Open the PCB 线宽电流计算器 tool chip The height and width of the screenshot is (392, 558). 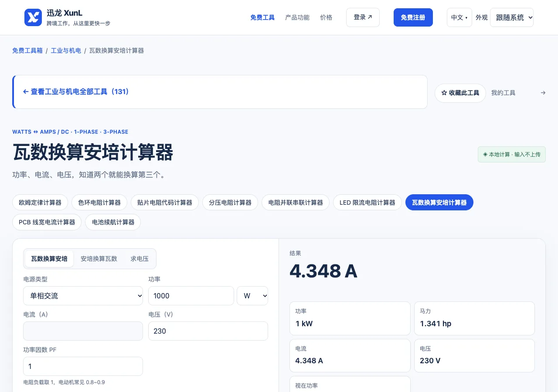(x=47, y=222)
